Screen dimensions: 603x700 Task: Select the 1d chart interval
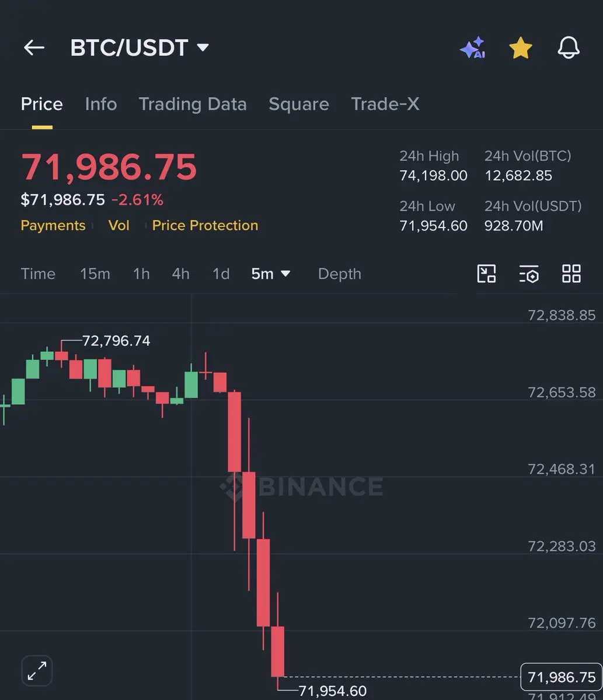[221, 274]
